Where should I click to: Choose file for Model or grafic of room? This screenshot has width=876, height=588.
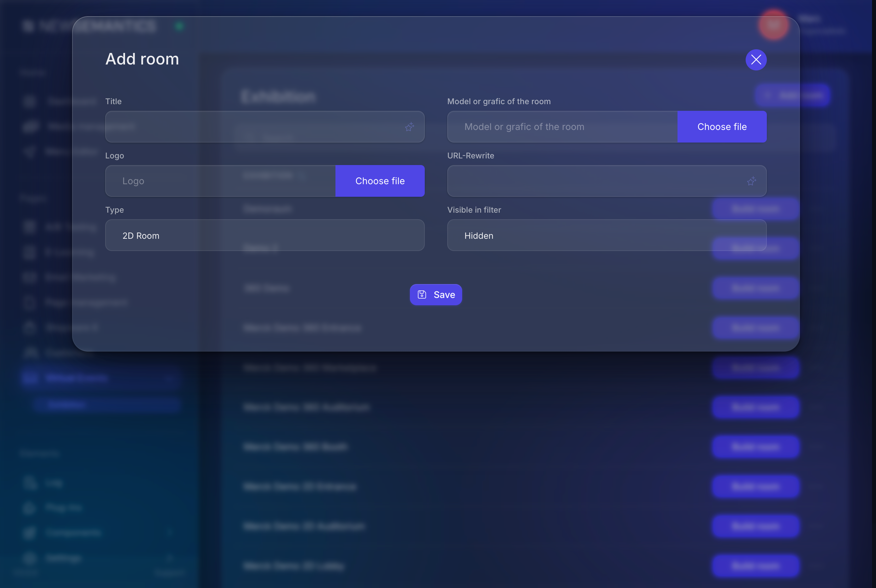pyautogui.click(x=722, y=127)
